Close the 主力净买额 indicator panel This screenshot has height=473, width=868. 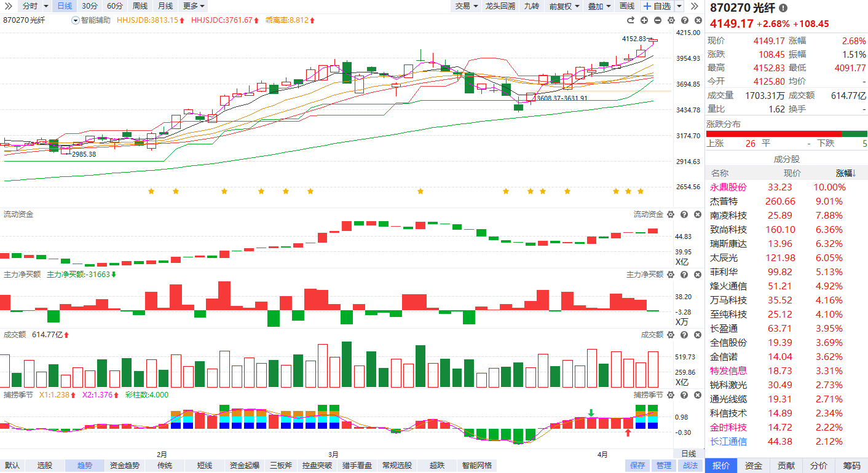point(697,275)
